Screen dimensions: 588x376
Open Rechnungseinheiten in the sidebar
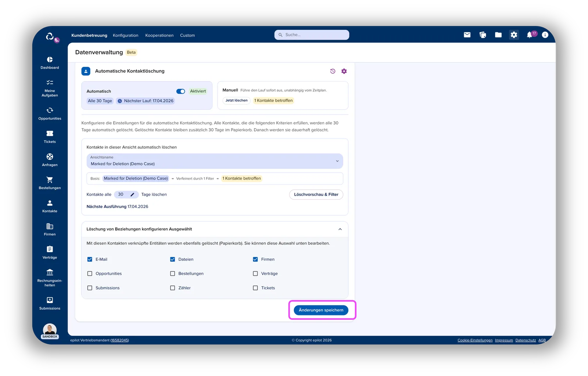50,278
